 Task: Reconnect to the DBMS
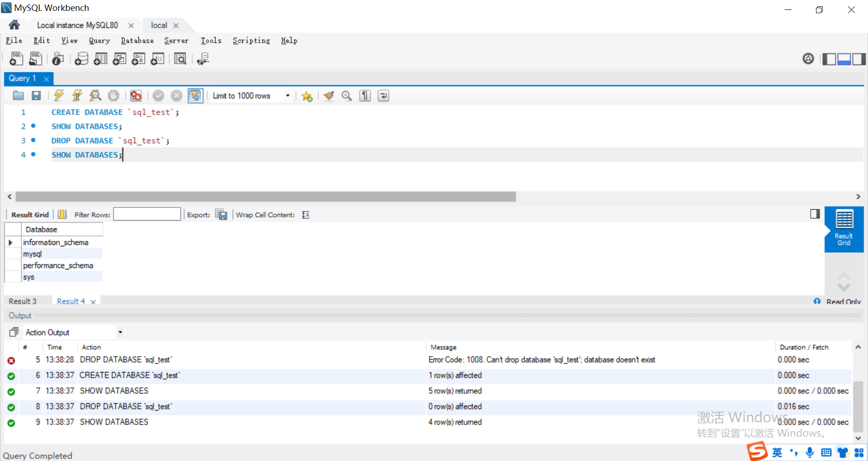(203, 59)
